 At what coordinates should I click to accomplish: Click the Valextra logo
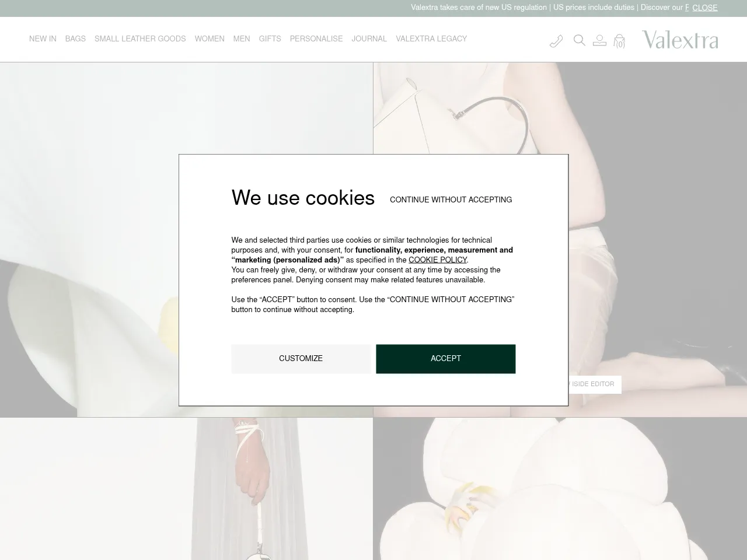(x=680, y=40)
